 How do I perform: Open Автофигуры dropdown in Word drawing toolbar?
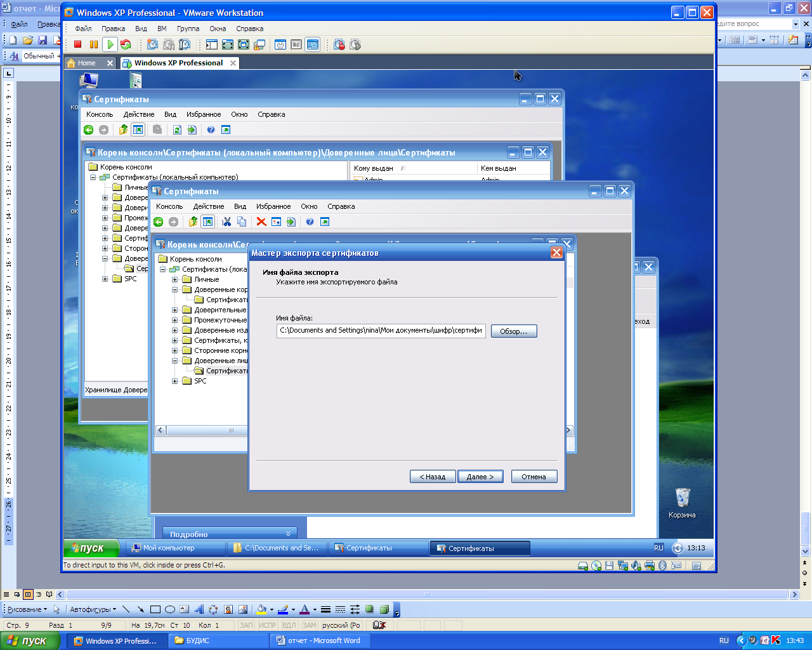93,609
